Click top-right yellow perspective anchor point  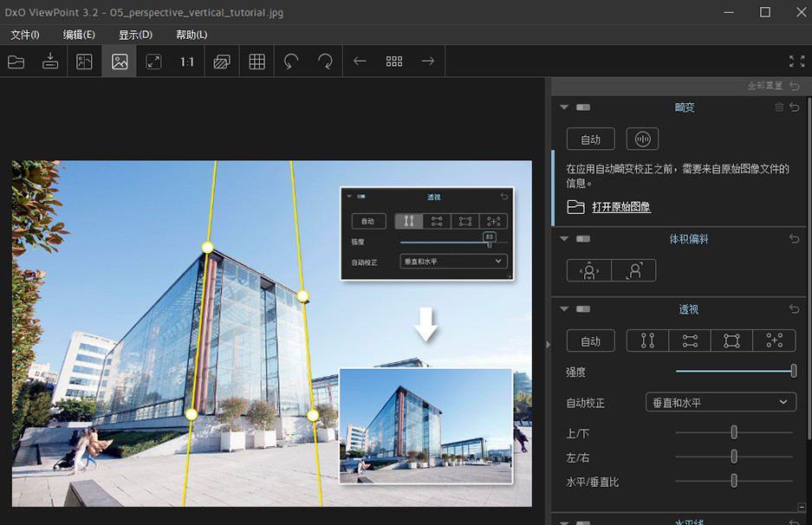click(x=303, y=296)
